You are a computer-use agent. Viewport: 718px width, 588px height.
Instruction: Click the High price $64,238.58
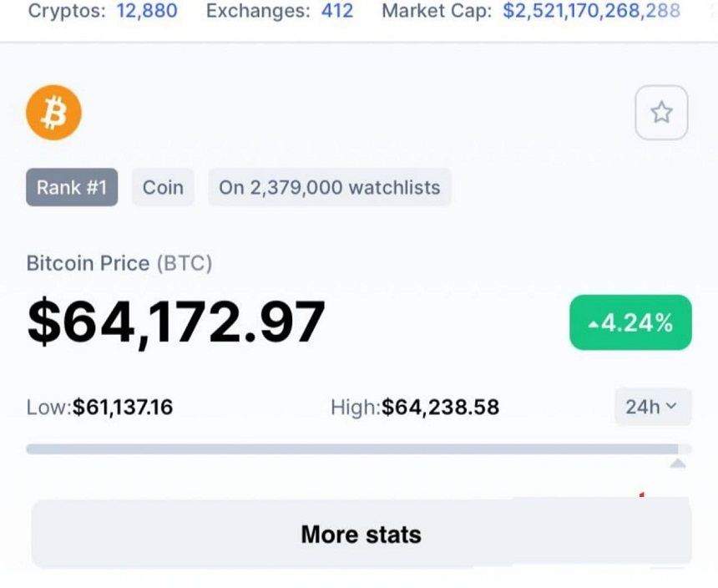440,407
